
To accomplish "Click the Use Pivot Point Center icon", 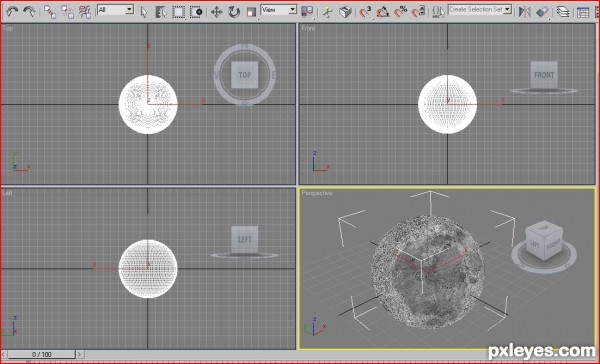I will pyautogui.click(x=307, y=12).
